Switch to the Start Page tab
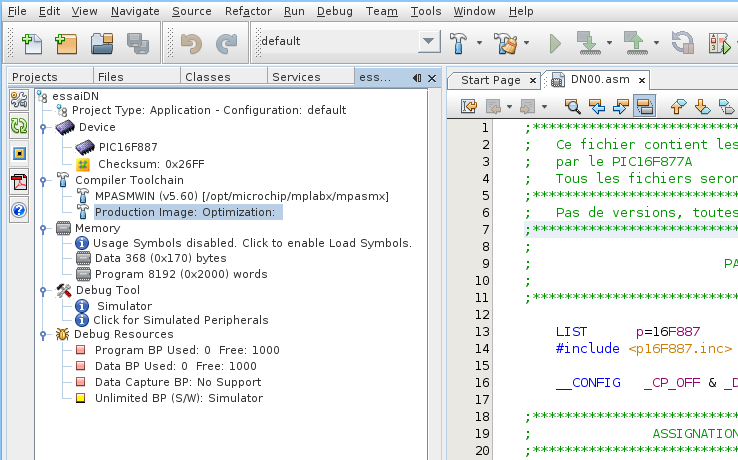The width and height of the screenshot is (738, 460). click(x=489, y=80)
